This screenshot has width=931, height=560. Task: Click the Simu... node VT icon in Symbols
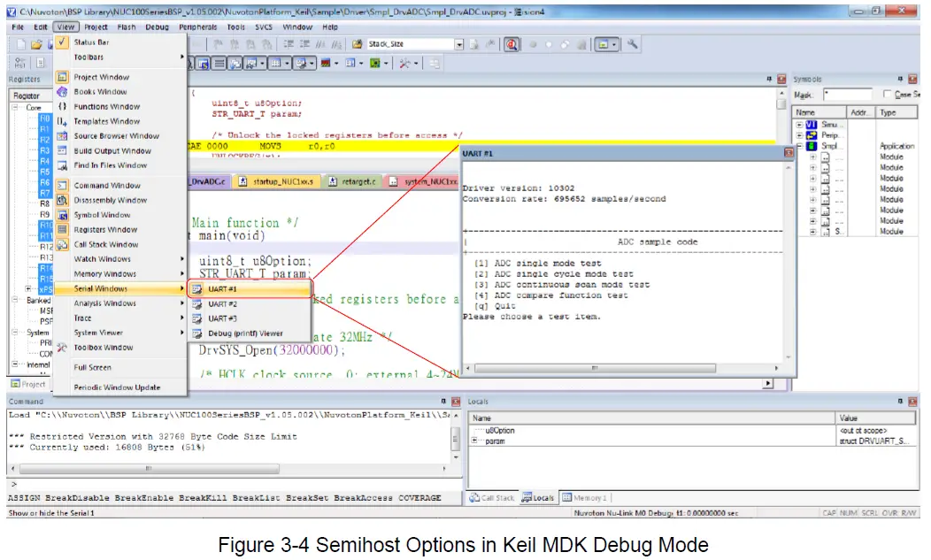[812, 125]
